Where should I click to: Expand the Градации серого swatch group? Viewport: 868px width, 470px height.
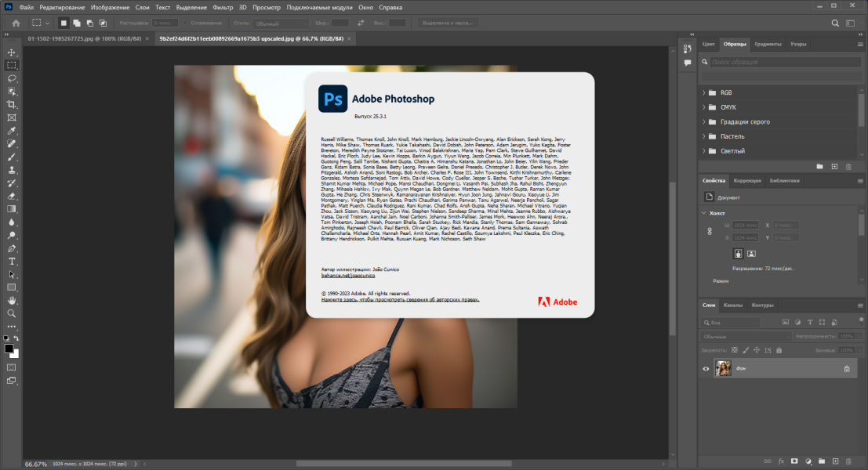click(x=704, y=121)
